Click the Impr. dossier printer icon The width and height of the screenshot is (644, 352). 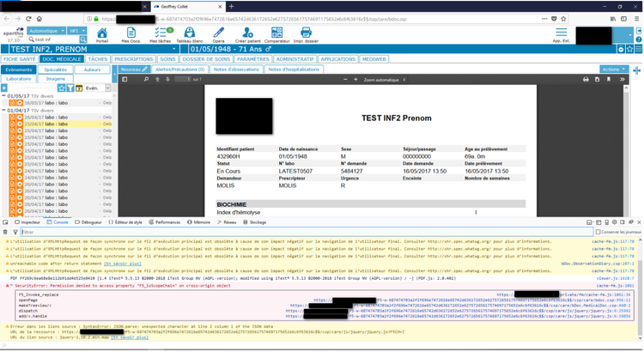tap(306, 33)
